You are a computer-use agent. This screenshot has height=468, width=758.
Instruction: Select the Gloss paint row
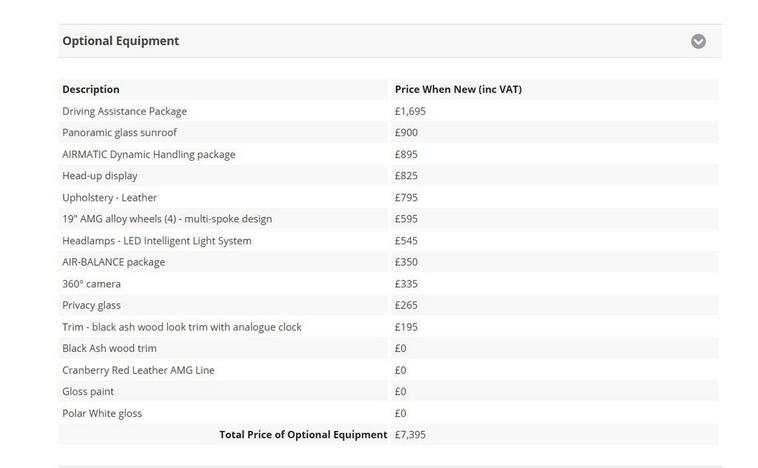click(x=88, y=391)
